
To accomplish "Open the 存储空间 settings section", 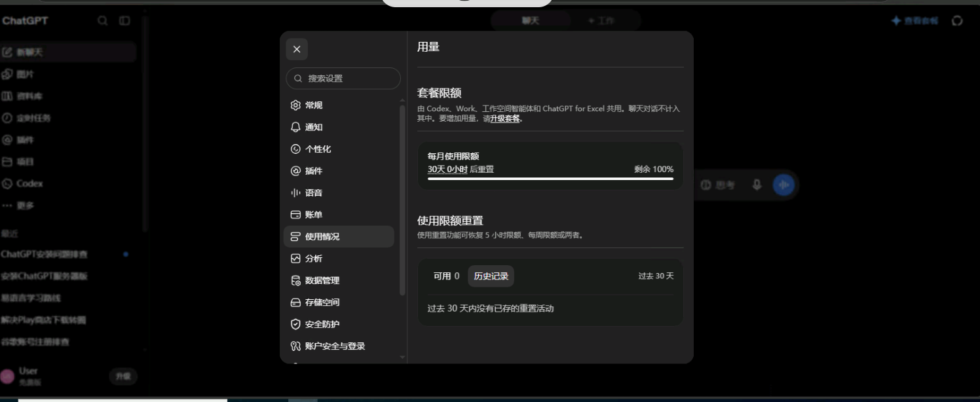I will (x=339, y=302).
